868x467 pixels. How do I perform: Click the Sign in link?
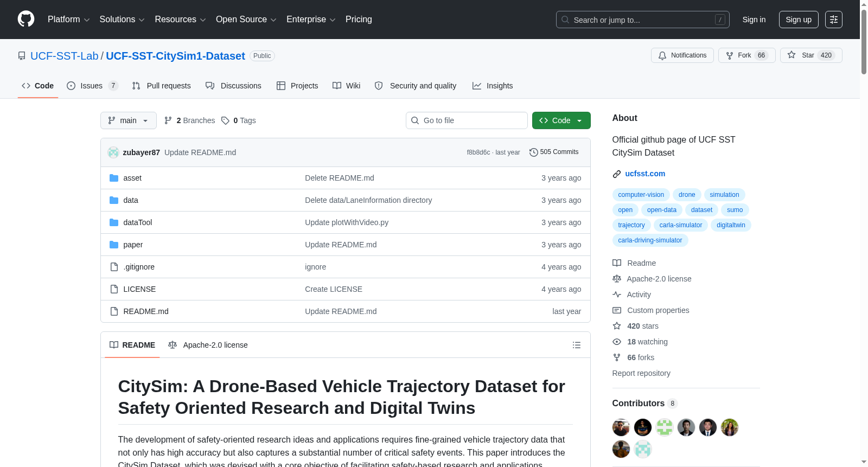click(x=754, y=20)
